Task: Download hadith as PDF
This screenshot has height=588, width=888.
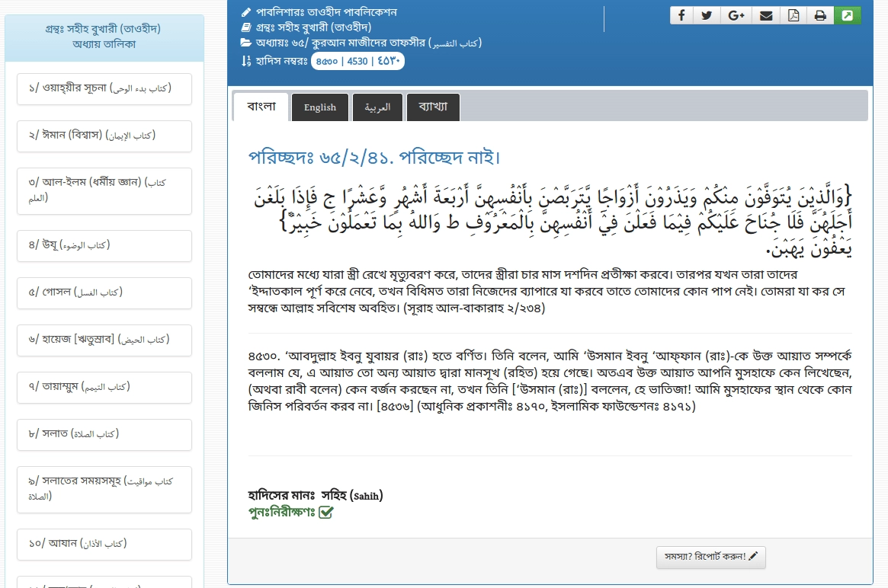Action: (793, 15)
